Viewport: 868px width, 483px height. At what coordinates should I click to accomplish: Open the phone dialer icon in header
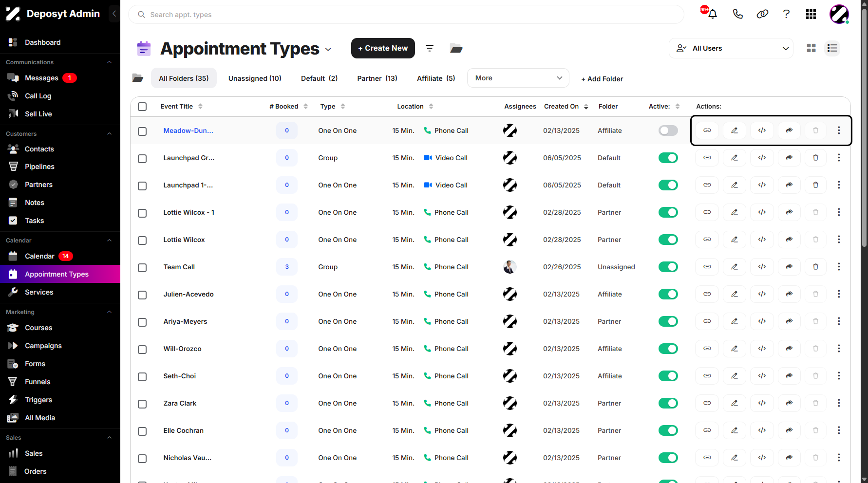737,14
